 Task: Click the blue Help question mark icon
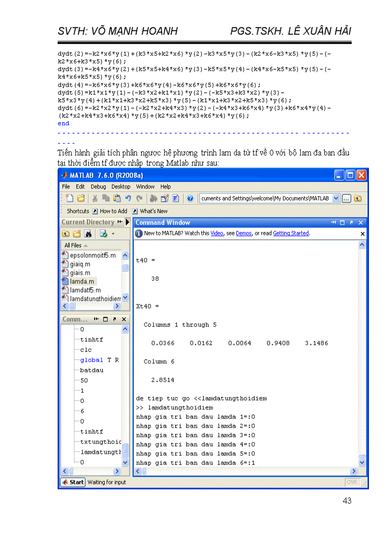click(190, 198)
